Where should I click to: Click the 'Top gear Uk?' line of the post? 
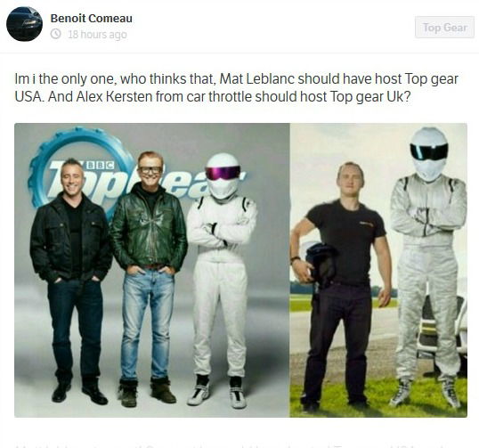coord(370,97)
